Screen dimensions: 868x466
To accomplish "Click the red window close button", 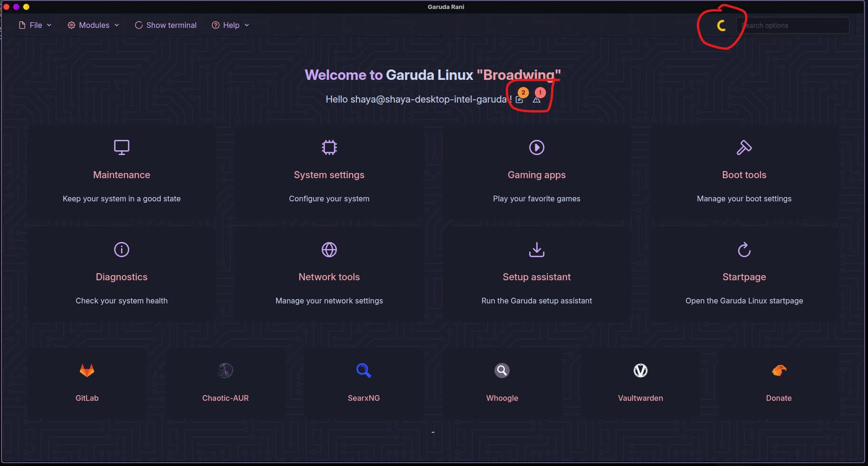I will click(6, 7).
